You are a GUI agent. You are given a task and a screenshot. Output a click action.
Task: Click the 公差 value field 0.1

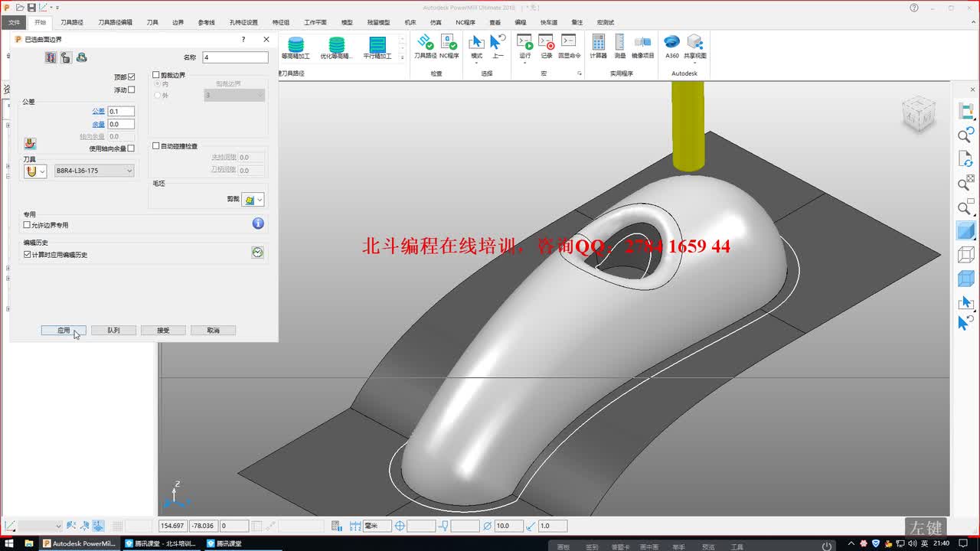pyautogui.click(x=121, y=112)
